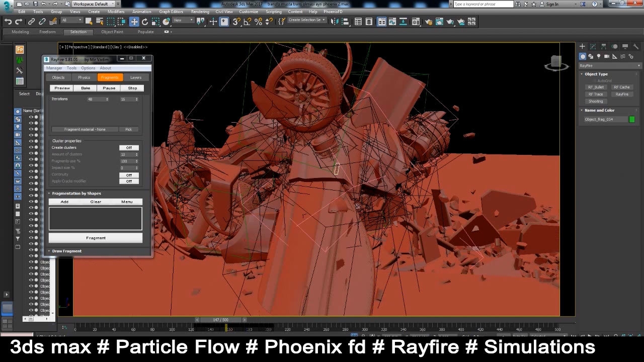Open the RayFire category dropdown
The image size is (644, 362).
[x=609, y=66]
